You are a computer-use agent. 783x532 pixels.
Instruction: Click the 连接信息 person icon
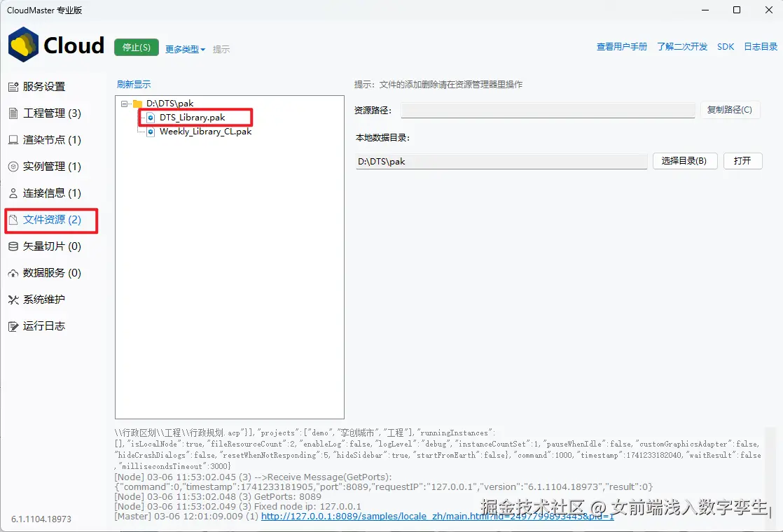click(x=13, y=193)
